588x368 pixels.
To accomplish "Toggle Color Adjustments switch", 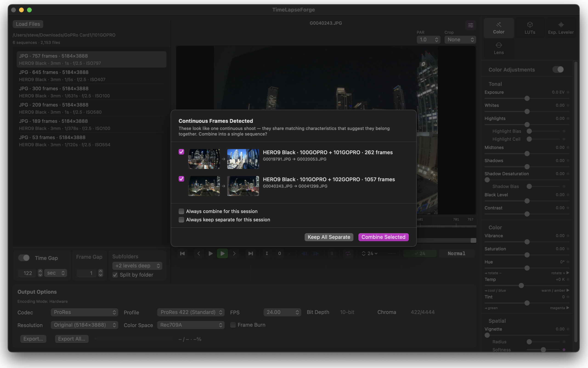I will tap(558, 70).
